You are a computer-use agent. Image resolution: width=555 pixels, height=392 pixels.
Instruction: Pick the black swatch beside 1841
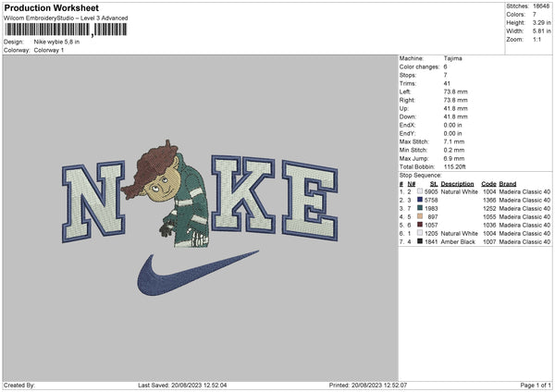coord(420,241)
